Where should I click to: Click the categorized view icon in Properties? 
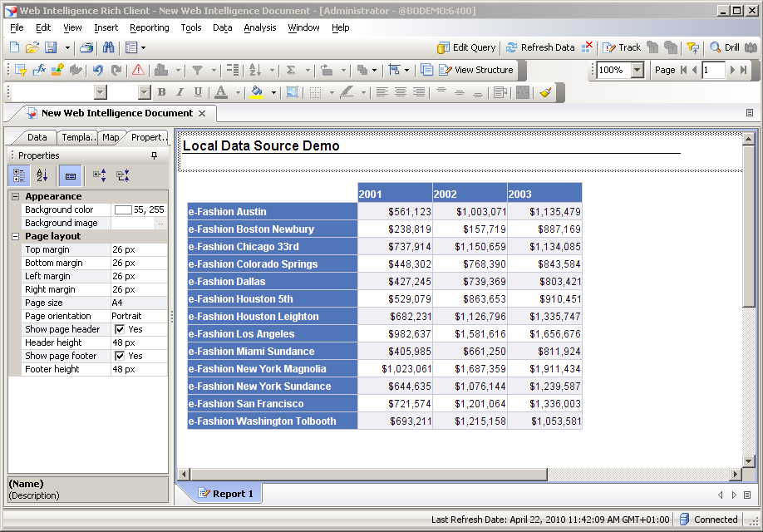click(19, 175)
